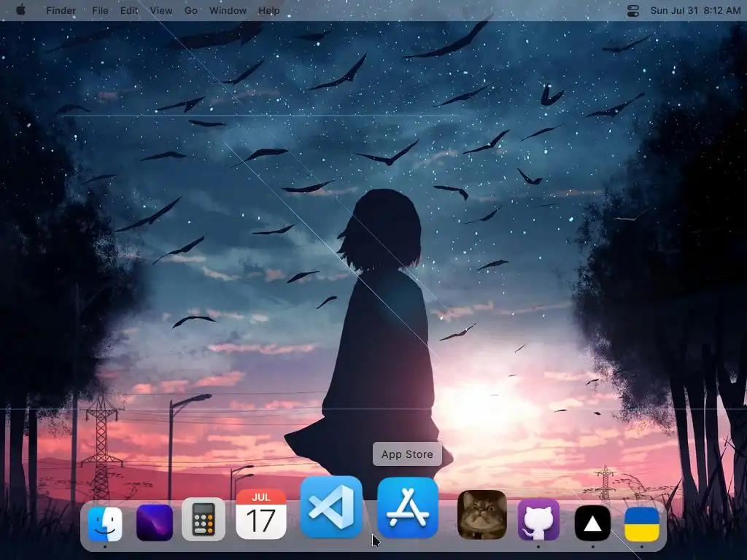
Task: Launch Visual Studio Code from the dock
Action: 332,507
